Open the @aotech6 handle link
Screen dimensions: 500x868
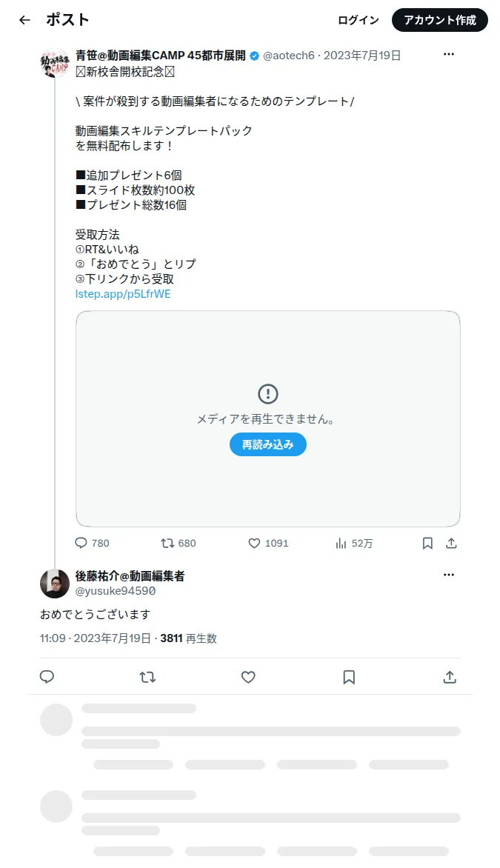(x=288, y=56)
